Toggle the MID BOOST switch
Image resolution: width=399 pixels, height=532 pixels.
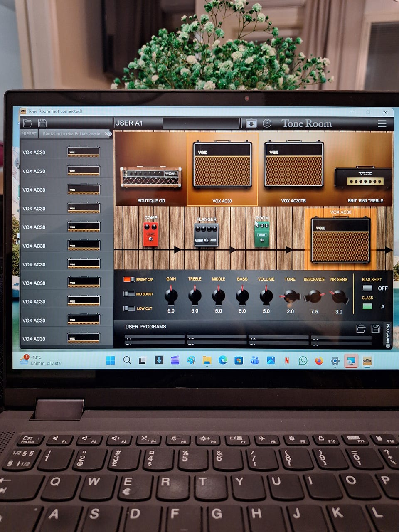click(x=129, y=294)
